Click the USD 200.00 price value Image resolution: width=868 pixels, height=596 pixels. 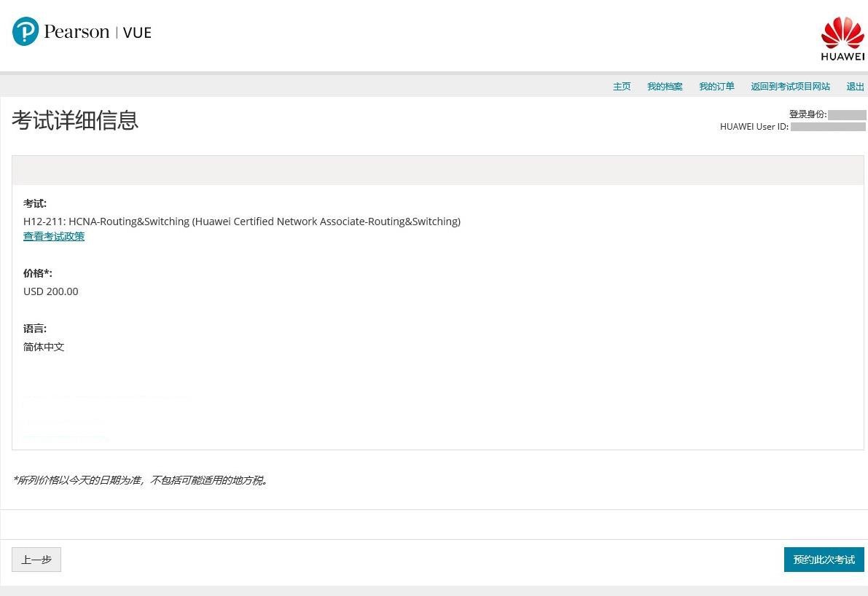[51, 291]
